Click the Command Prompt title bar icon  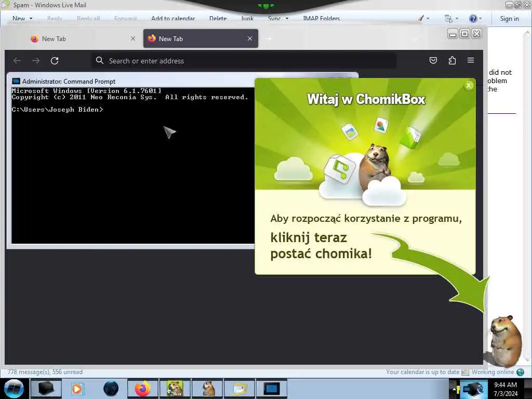[16, 81]
